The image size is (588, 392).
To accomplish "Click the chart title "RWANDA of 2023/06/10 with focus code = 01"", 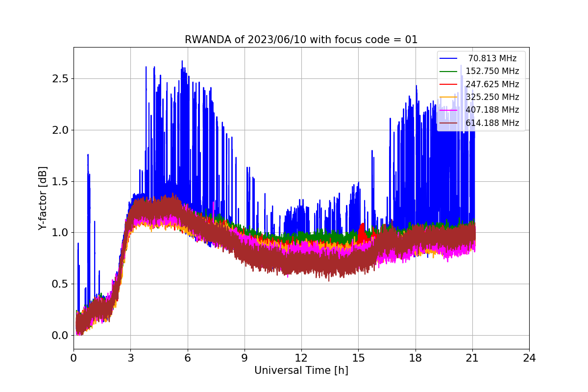I will pyautogui.click(x=301, y=40).
